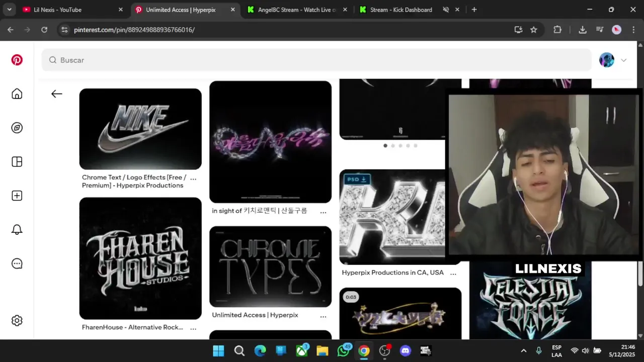Open Pinterest settings gear icon

(17, 320)
